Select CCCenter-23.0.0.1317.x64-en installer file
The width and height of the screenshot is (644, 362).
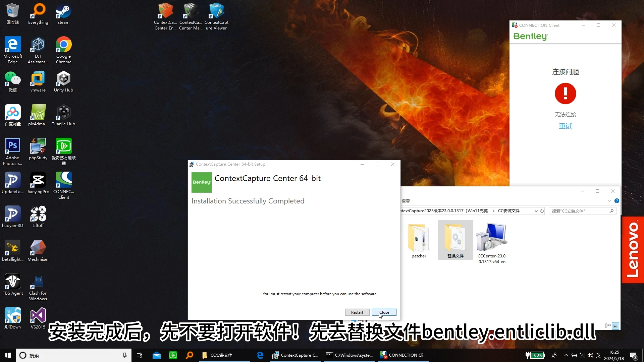492,243
